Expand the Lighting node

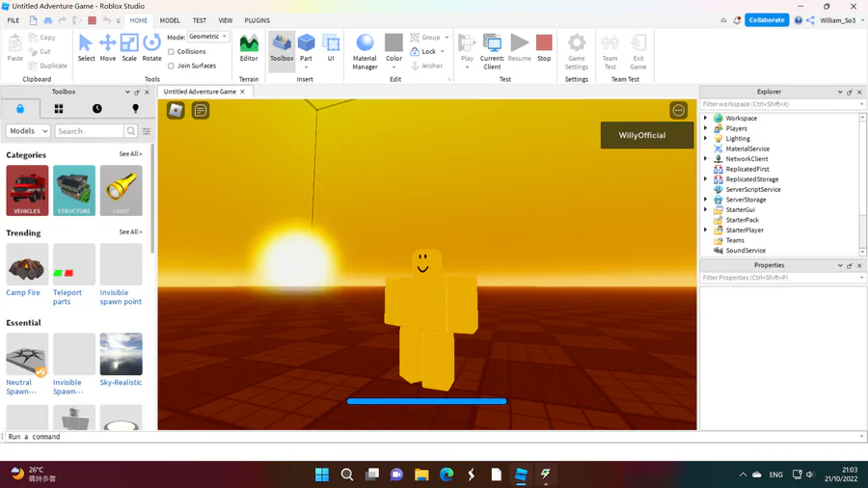705,138
